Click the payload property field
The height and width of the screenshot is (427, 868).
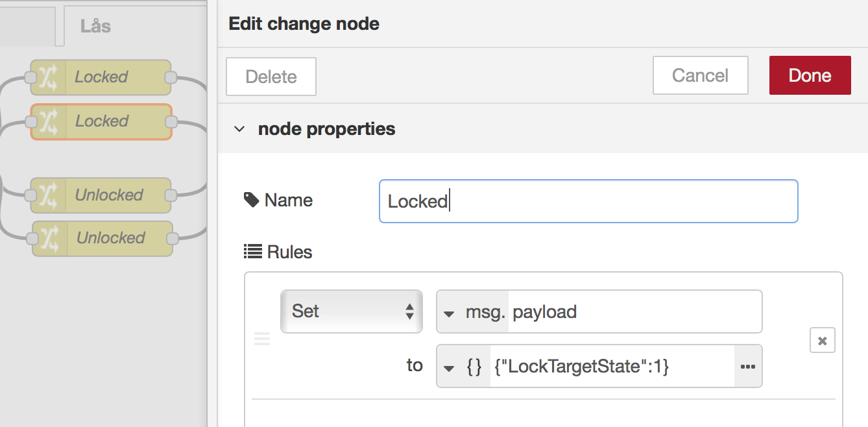point(633,311)
